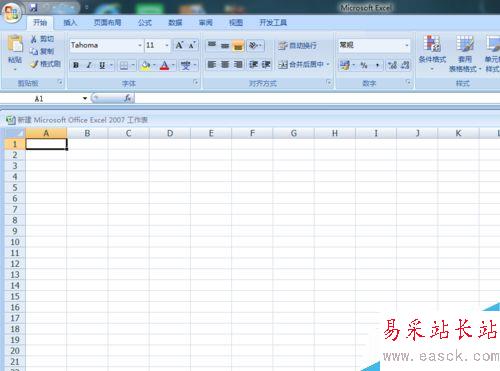
Task: Open Clipboard dialog launcher (剪贴板 group)
Action: 60,82
